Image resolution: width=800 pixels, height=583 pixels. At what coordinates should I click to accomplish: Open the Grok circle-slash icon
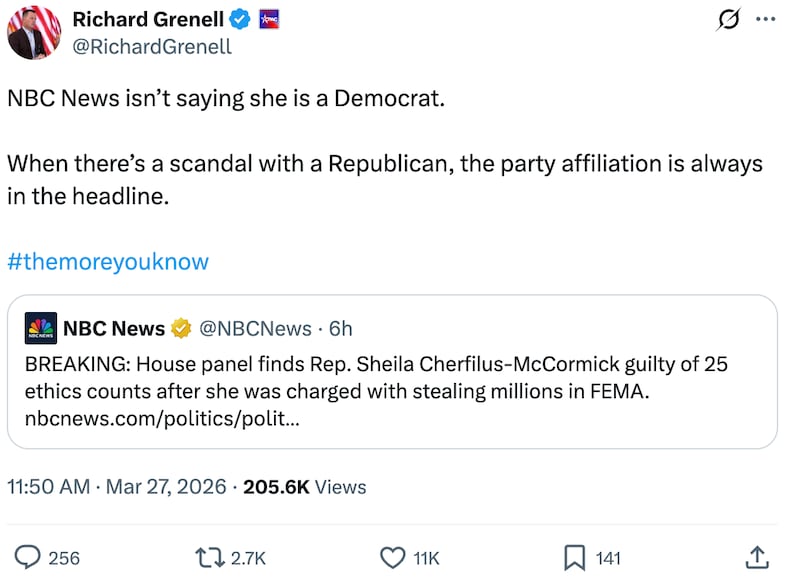[729, 19]
